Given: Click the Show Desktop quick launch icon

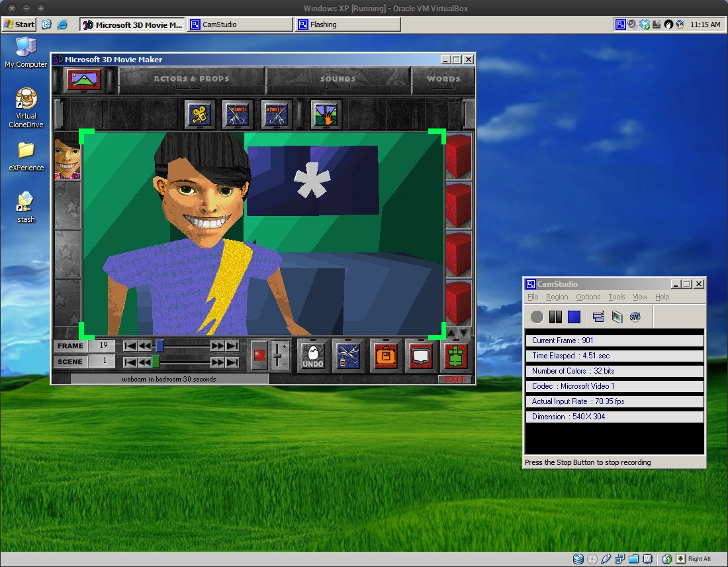Looking at the screenshot, I should [46, 25].
